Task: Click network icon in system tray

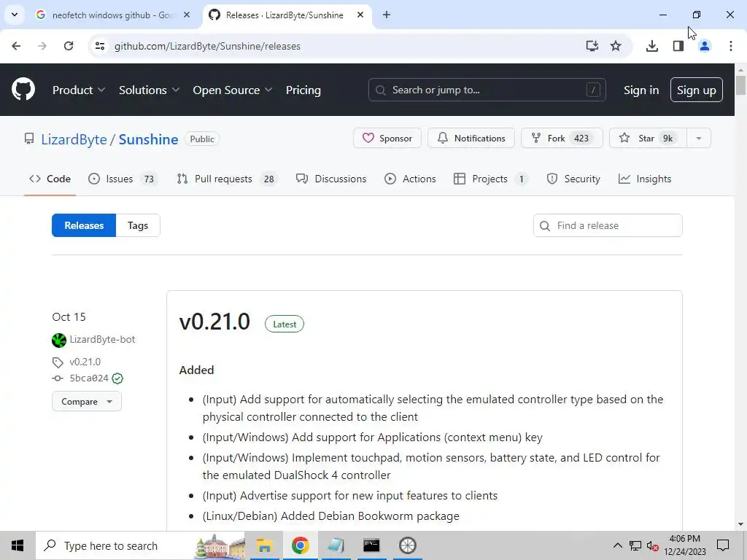Action: 635,545
